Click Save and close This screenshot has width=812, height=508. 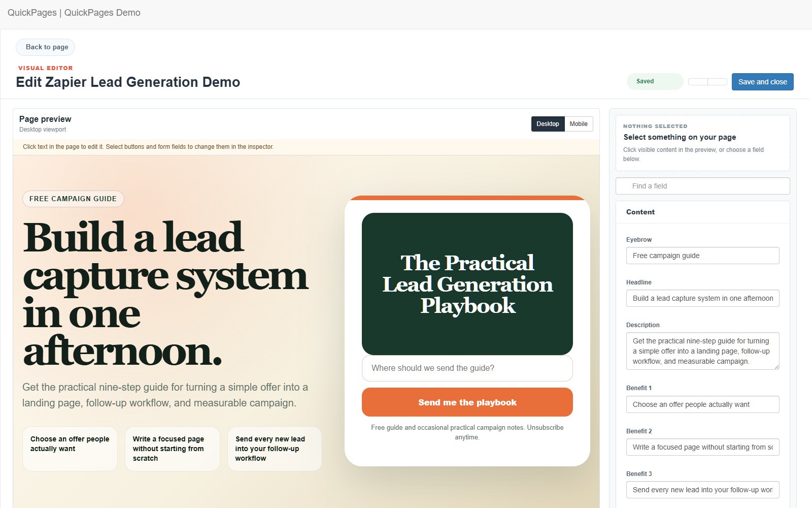click(762, 82)
